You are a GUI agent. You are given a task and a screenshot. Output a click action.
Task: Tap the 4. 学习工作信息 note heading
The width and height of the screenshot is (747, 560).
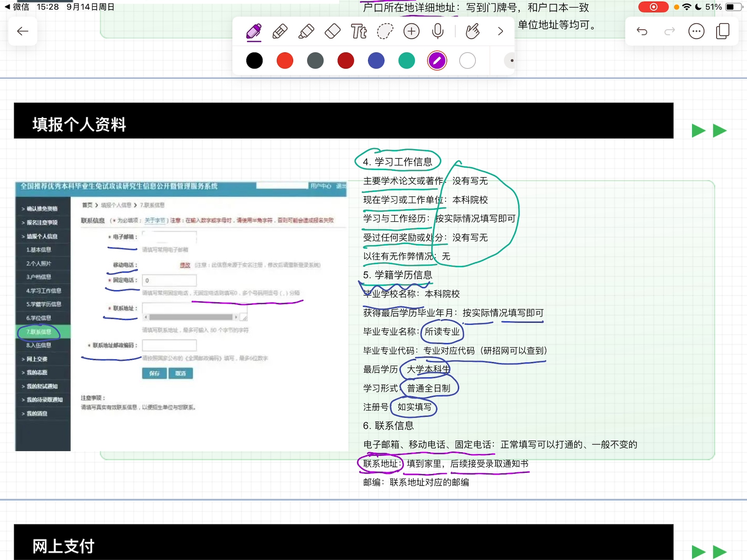[398, 162]
